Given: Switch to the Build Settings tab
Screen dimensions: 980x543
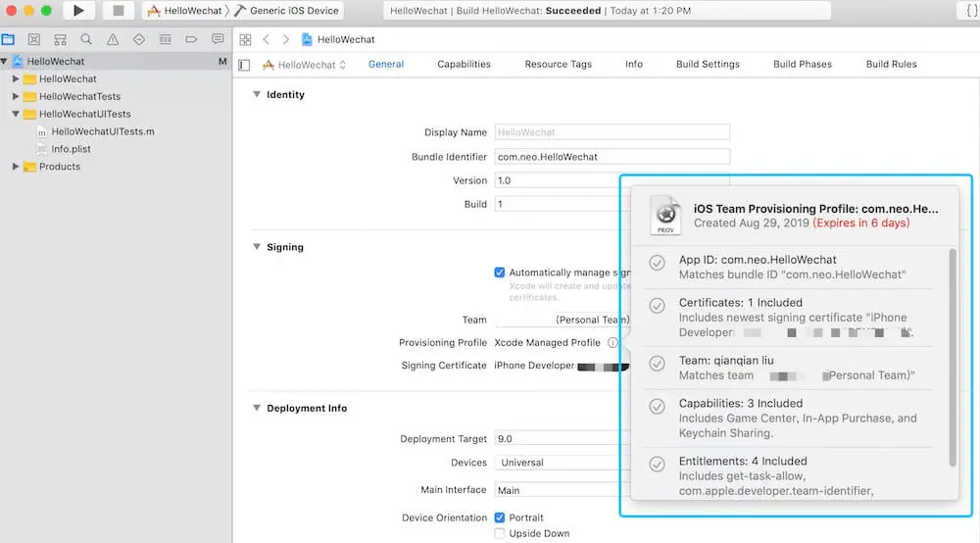Looking at the screenshot, I should (708, 64).
